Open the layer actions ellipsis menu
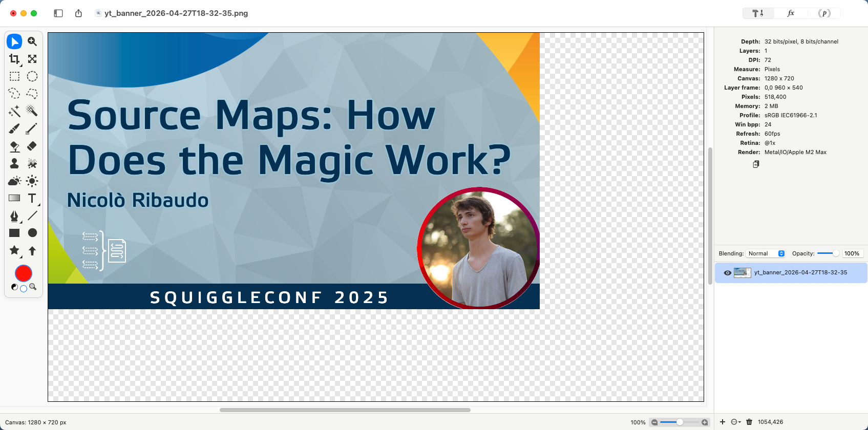 click(x=735, y=422)
